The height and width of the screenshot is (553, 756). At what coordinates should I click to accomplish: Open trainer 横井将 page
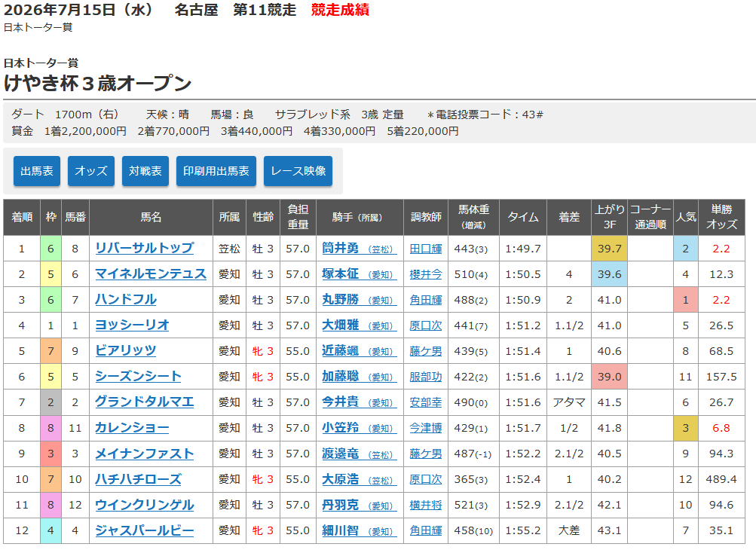[426, 505]
